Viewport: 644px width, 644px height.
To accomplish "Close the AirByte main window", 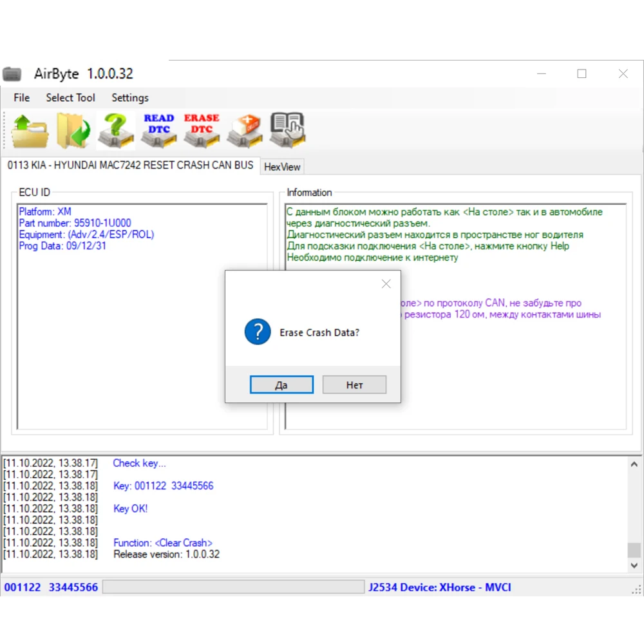I will pyautogui.click(x=623, y=74).
